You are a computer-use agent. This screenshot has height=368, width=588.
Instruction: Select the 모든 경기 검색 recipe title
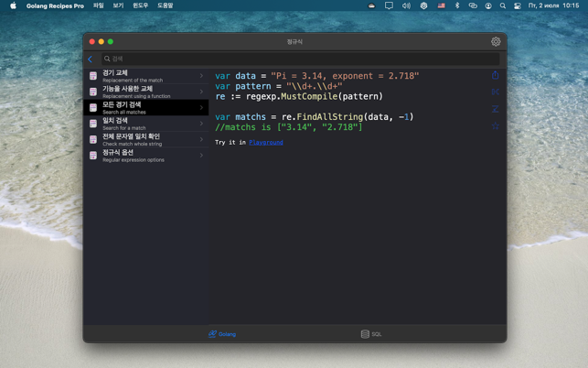[x=122, y=104]
